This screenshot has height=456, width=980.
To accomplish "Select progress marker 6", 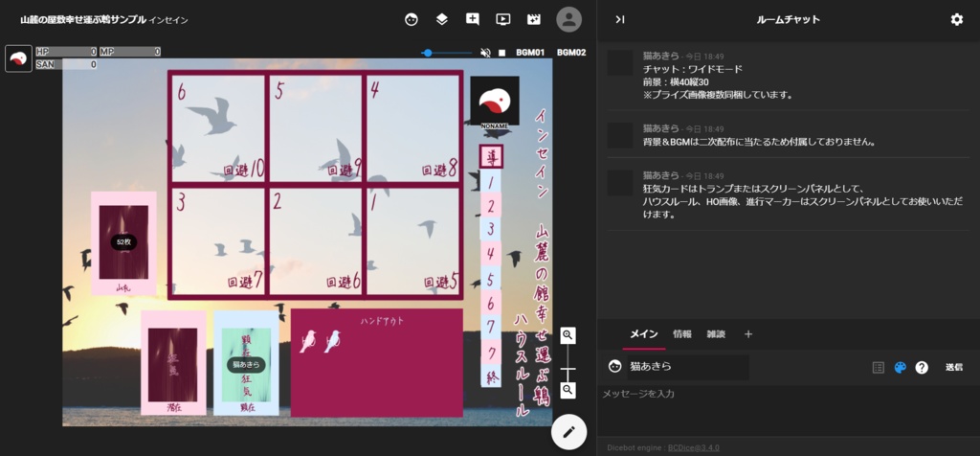I will point(491,303).
